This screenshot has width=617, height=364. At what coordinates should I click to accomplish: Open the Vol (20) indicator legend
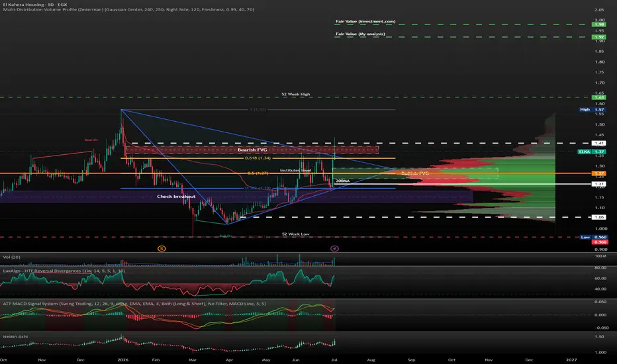pyautogui.click(x=11, y=257)
